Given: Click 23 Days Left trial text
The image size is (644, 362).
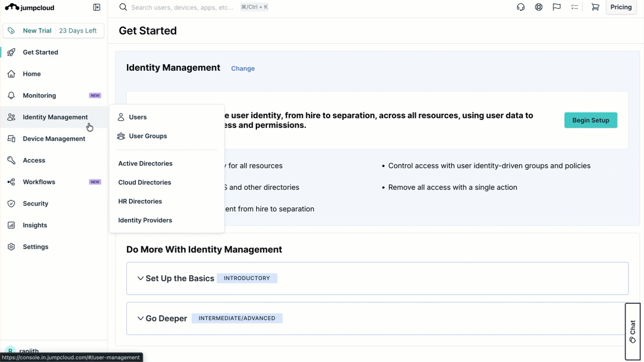Looking at the screenshot, I should click(x=78, y=31).
